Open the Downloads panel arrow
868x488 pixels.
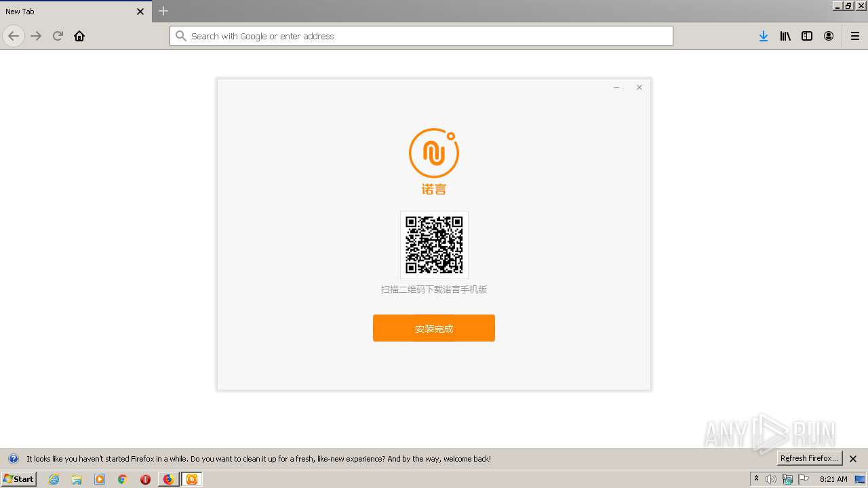click(764, 36)
